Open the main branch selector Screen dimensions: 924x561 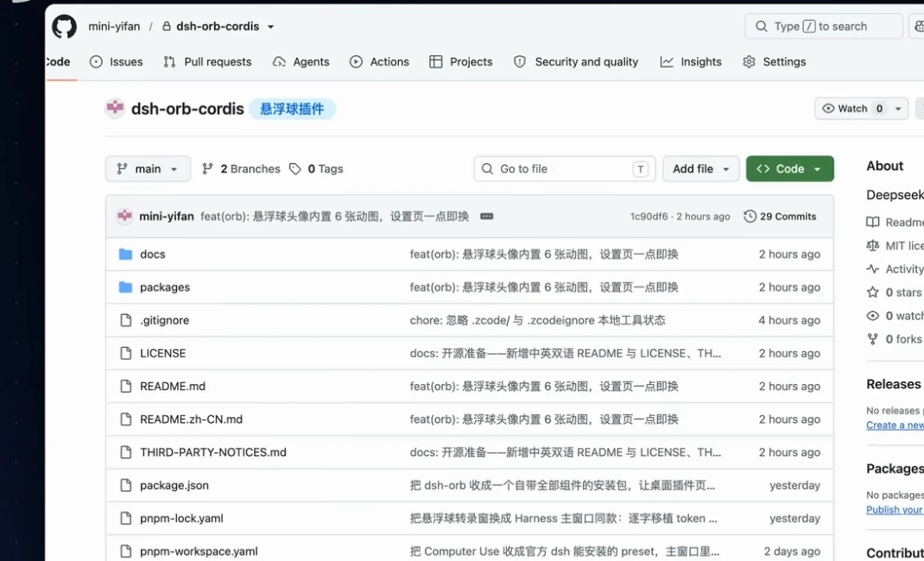click(x=148, y=169)
